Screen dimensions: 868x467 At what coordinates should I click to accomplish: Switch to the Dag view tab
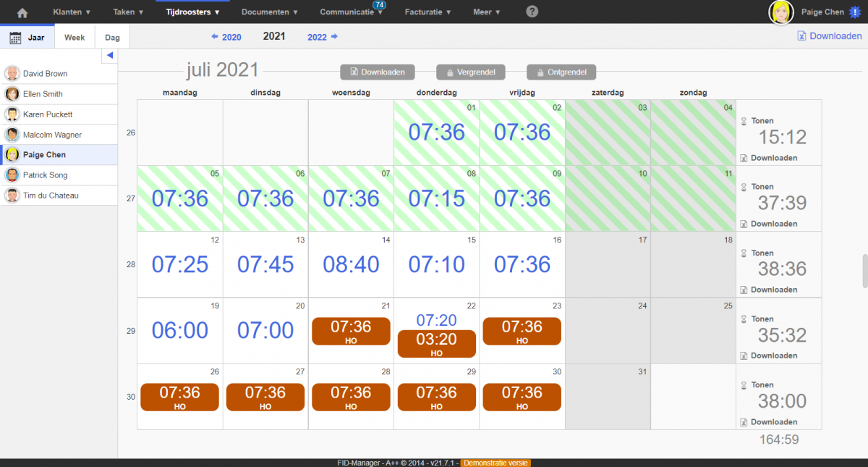tap(113, 38)
